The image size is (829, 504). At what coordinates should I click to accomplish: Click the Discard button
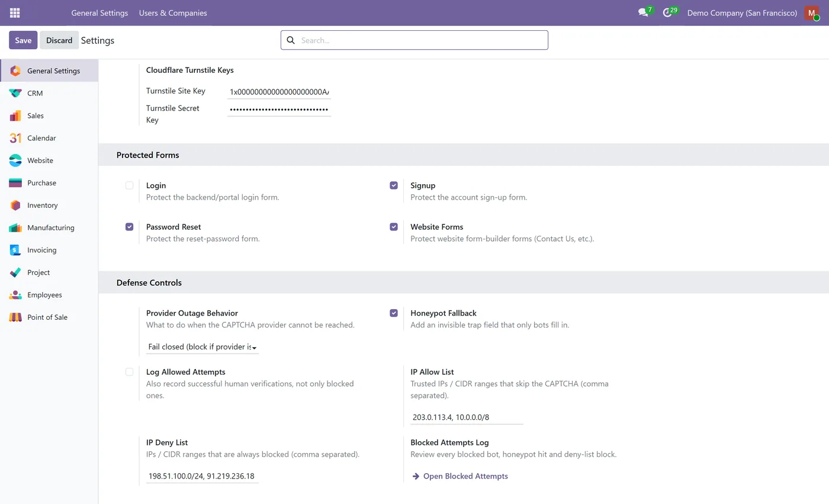59,40
